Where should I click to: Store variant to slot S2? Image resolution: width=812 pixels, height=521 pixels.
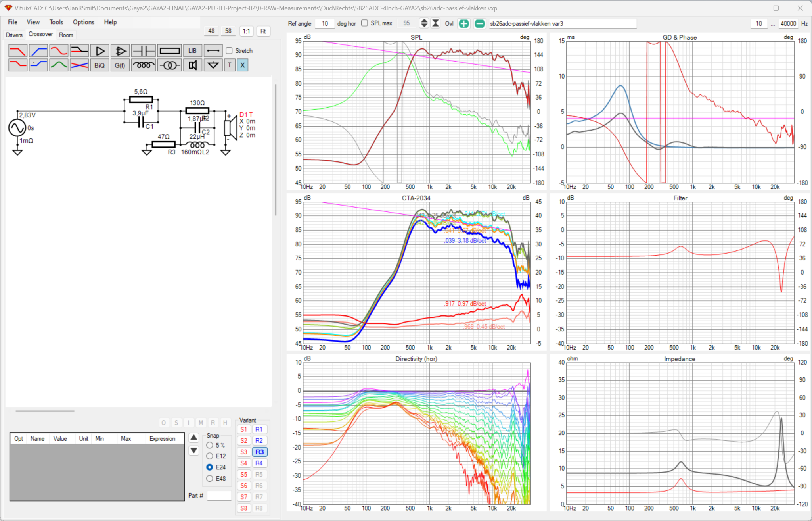coord(244,440)
